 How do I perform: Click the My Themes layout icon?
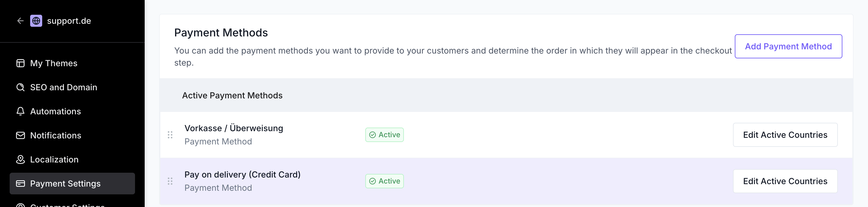(20, 63)
